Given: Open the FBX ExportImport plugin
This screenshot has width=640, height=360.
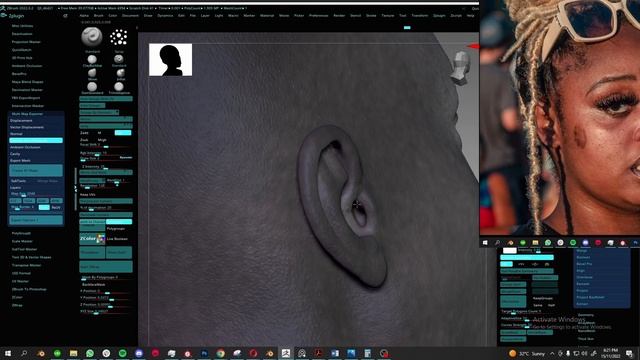Looking at the screenshot, I should click(x=26, y=98).
